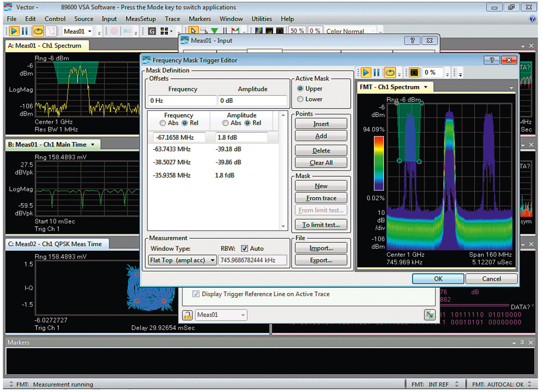The image size is (542, 392).
Task: Click the Run (play) icon in main toolbar
Action: (x=14, y=31)
